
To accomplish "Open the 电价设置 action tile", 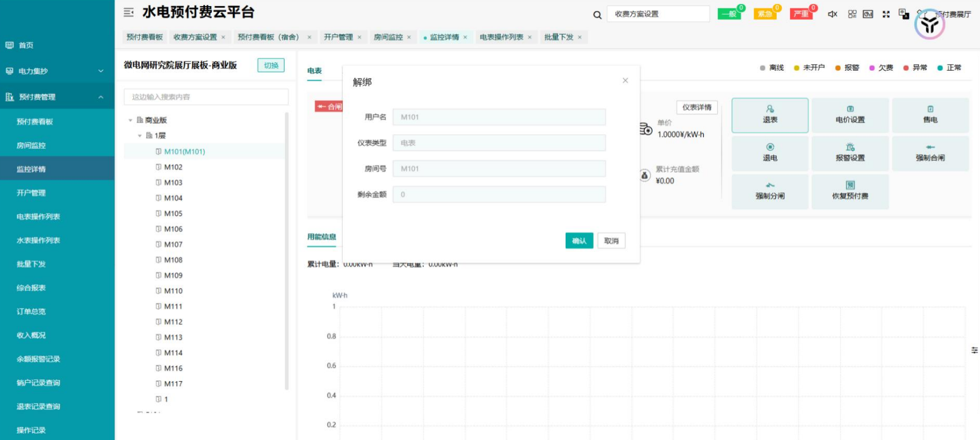I will tap(850, 115).
